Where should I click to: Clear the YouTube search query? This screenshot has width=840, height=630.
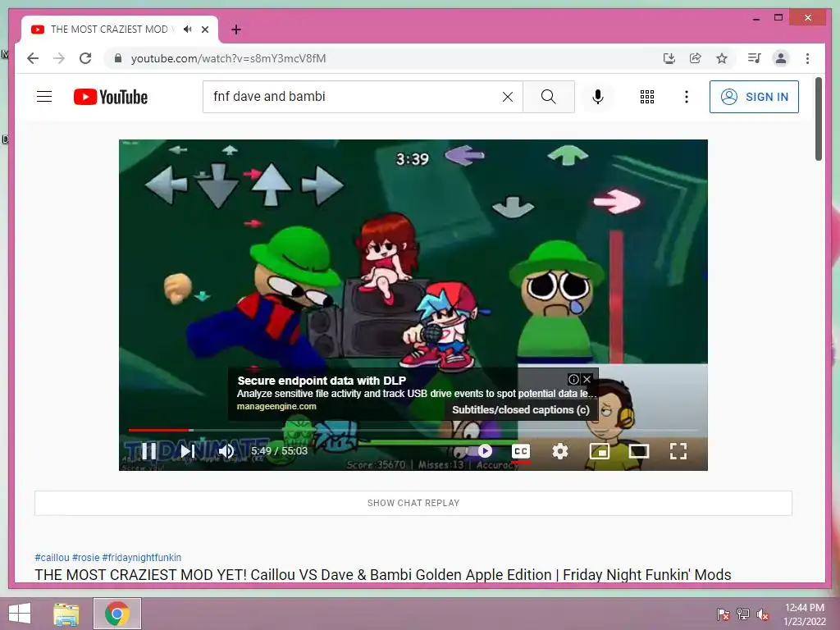pos(507,97)
